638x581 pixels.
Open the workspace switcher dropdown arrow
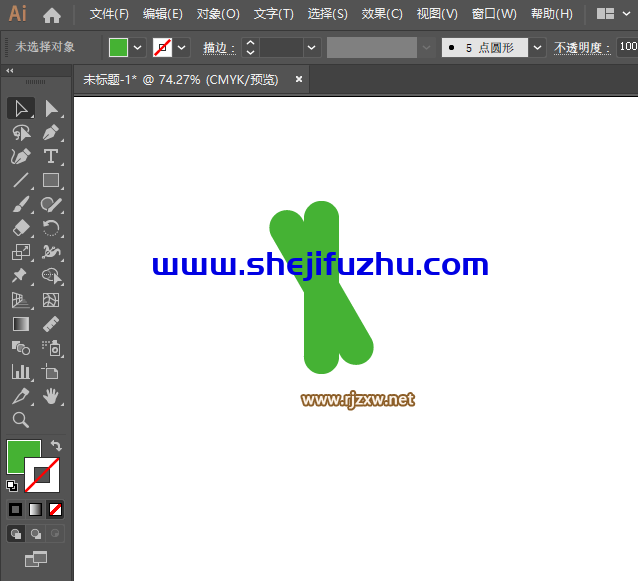tap(627, 14)
